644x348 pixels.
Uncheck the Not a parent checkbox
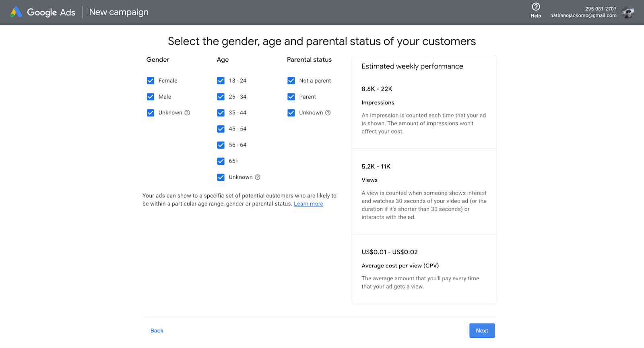(x=291, y=81)
